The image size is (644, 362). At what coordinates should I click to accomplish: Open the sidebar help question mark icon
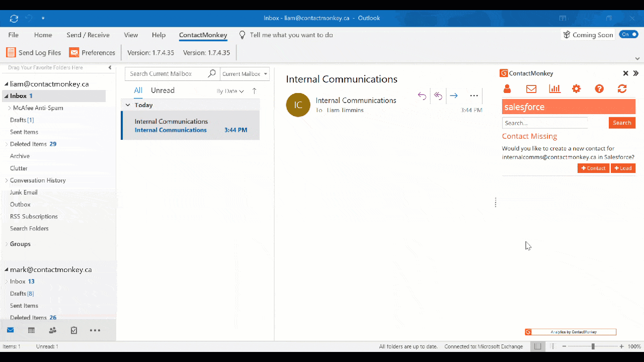point(599,89)
